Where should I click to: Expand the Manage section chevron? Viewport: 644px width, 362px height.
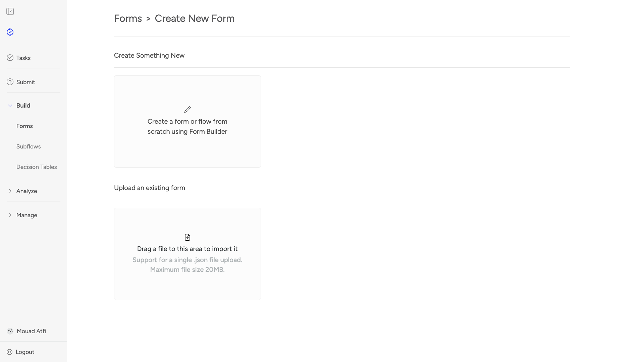[10, 215]
